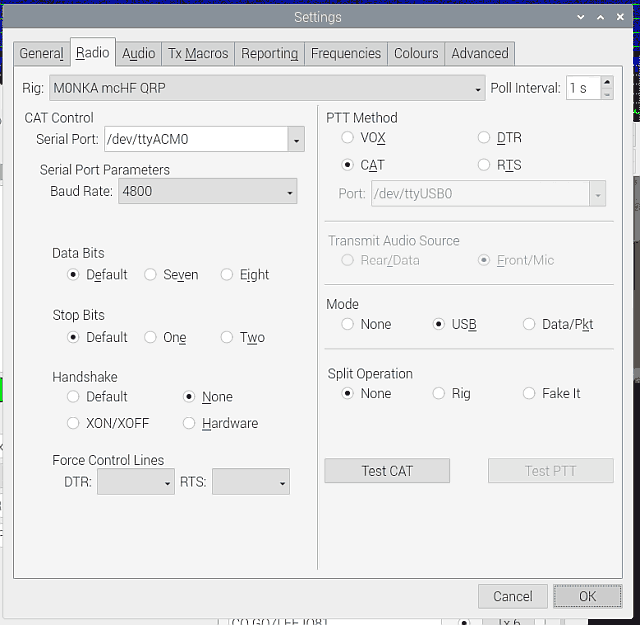The width and height of the screenshot is (640, 625).
Task: Increase Poll Interval with up arrow
Action: point(606,83)
